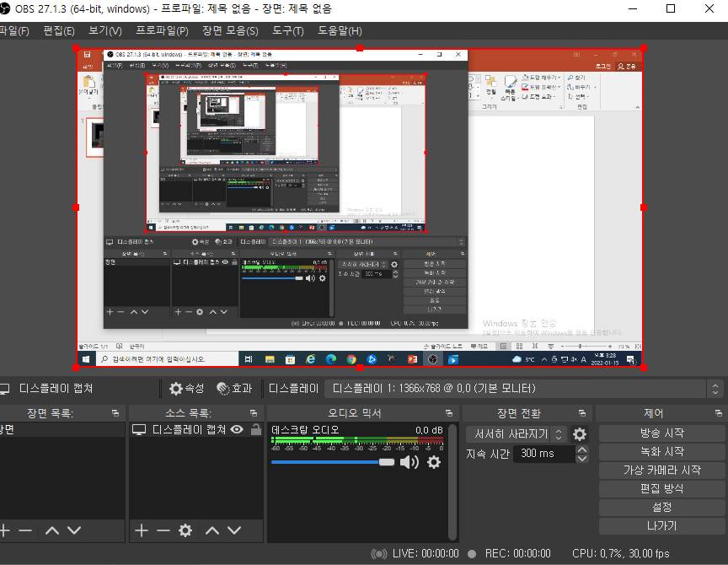Pop out the 제어 dock

(x=719, y=413)
